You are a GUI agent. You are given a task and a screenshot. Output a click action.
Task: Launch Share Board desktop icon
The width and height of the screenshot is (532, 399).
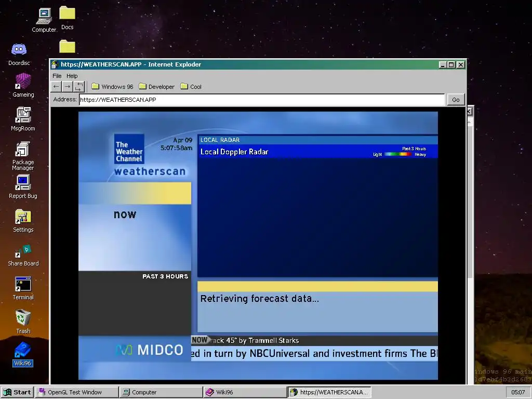[x=23, y=255]
